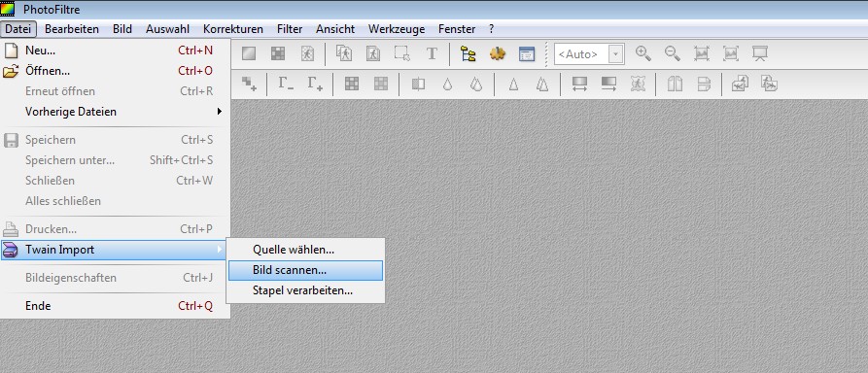Click the double-triangle sharpen more icon
This screenshot has width=868, height=373.
pyautogui.click(x=542, y=85)
